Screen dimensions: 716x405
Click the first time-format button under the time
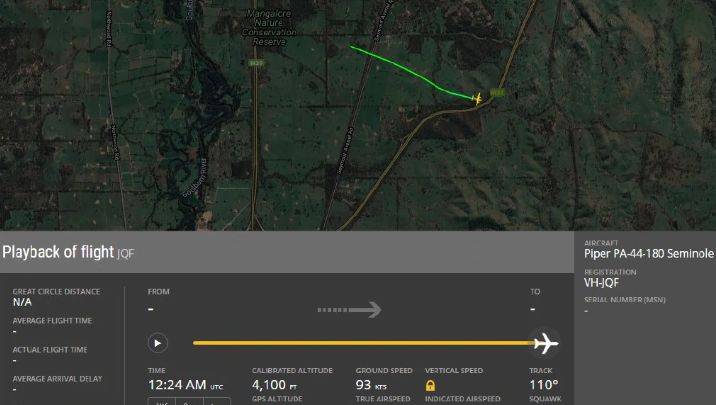tap(162, 402)
